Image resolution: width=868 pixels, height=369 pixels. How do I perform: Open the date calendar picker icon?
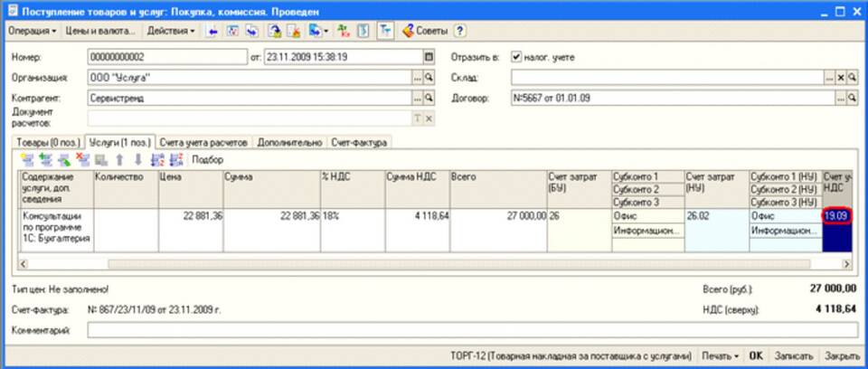[x=429, y=57]
